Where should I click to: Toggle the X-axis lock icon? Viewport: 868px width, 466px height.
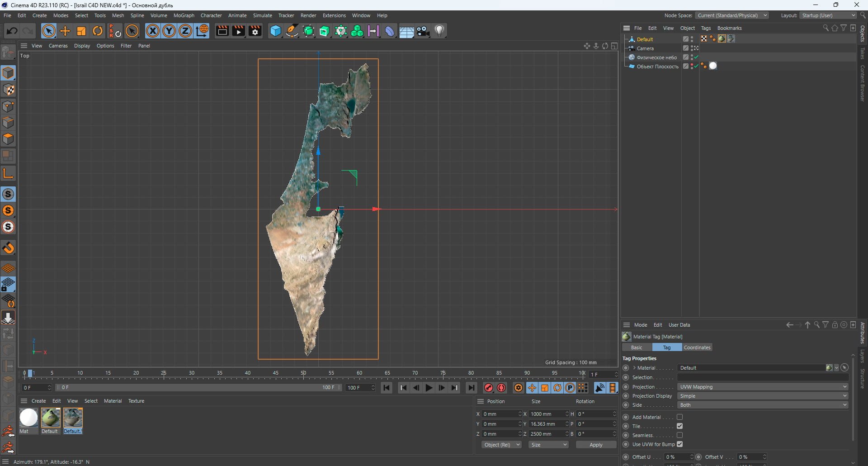pyautogui.click(x=153, y=31)
